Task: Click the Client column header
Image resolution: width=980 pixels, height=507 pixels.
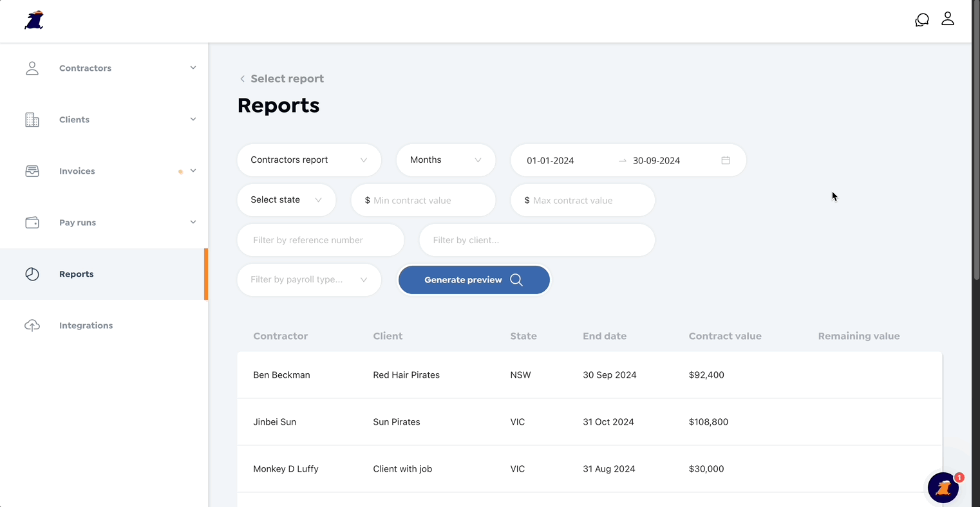Action: 388,336
